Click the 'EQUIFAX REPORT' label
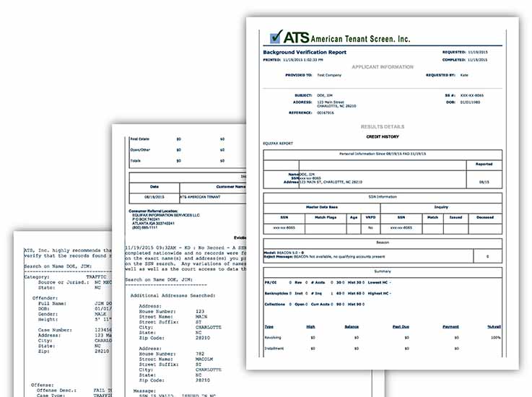Image resolution: width=532 pixels, height=397 pixels. [278, 144]
